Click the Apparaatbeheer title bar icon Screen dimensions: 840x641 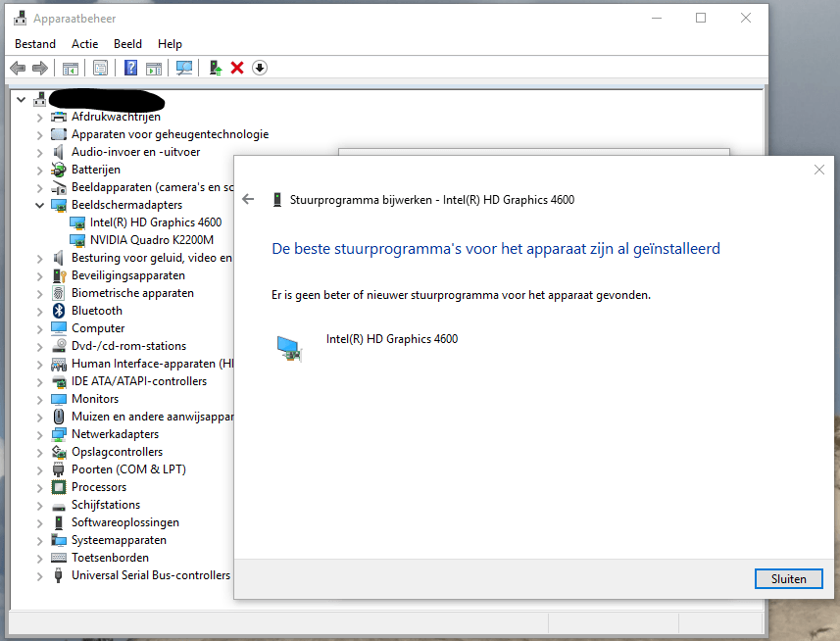click(x=20, y=19)
